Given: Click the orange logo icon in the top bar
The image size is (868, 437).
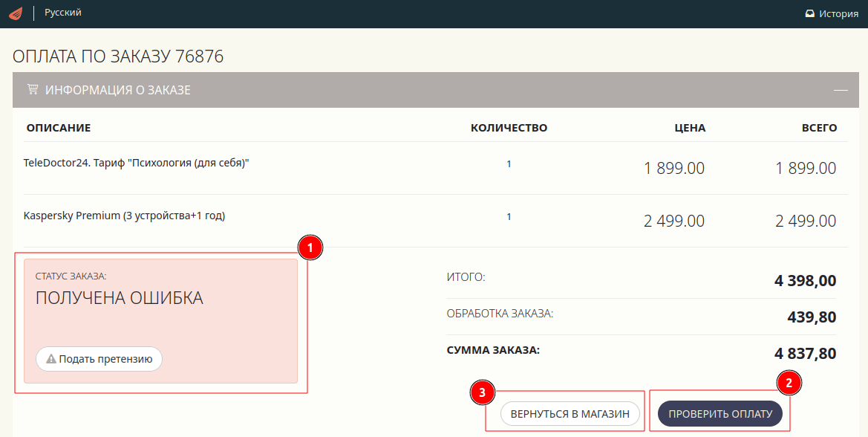Looking at the screenshot, I should pos(16,13).
